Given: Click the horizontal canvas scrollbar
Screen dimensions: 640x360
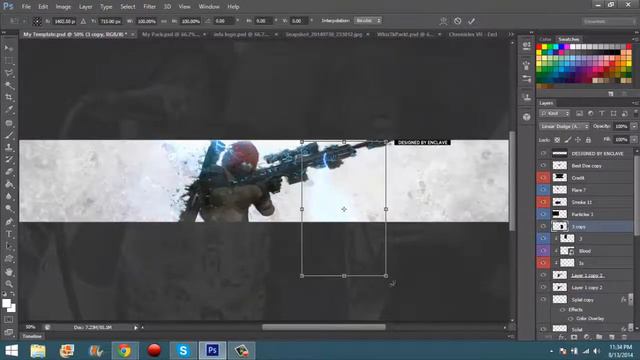Looking at the screenshot, I should pos(324,327).
